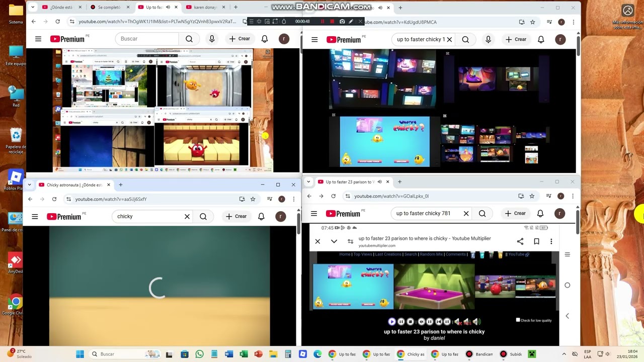Open the Windows Start menu
The height and width of the screenshot is (362, 644).
pos(80,354)
